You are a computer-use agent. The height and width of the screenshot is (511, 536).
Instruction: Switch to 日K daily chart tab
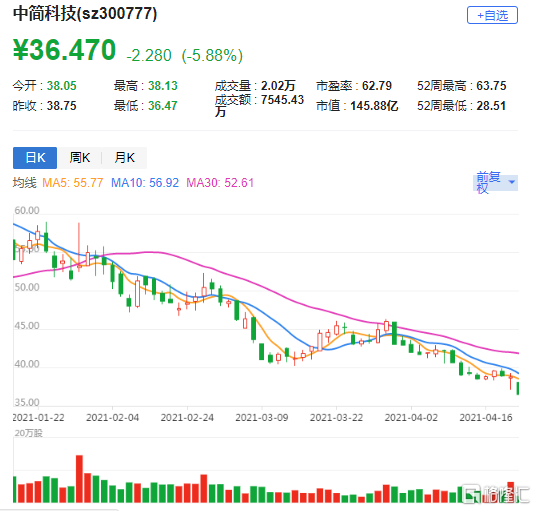pos(35,158)
